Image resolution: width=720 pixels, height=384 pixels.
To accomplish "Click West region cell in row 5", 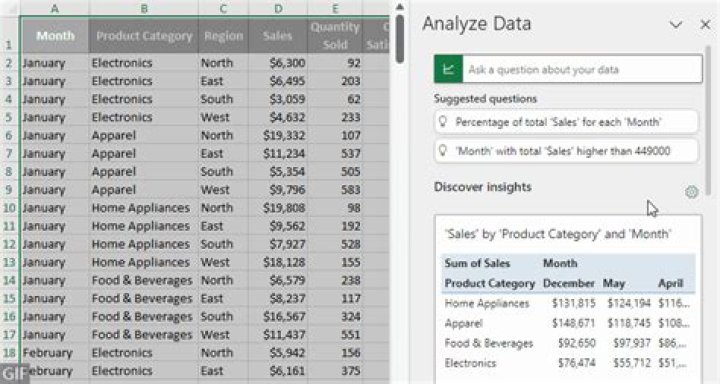I will (x=223, y=117).
